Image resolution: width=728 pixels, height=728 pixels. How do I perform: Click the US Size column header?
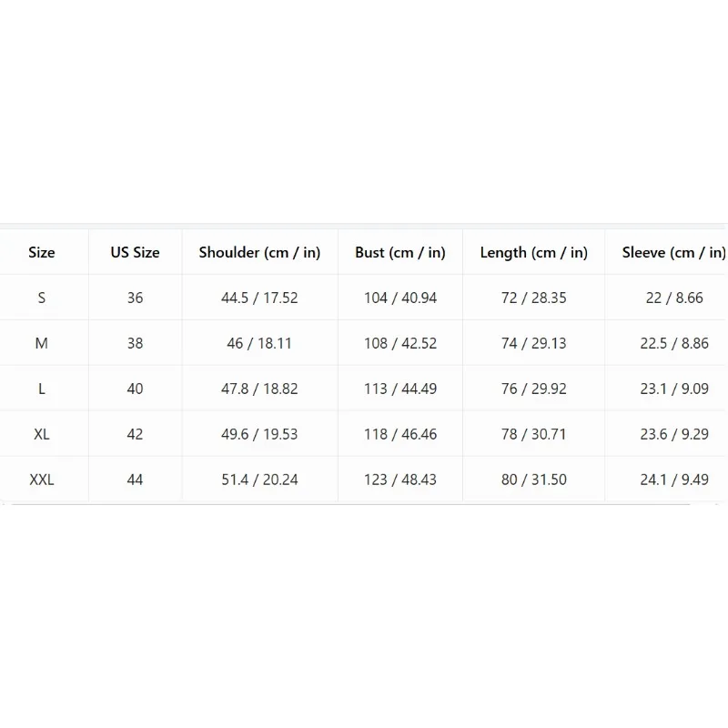tap(135, 252)
